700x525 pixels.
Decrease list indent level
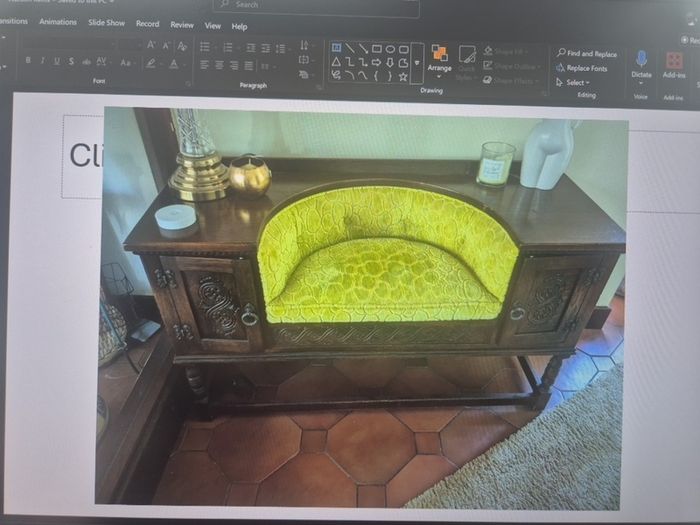[251, 48]
